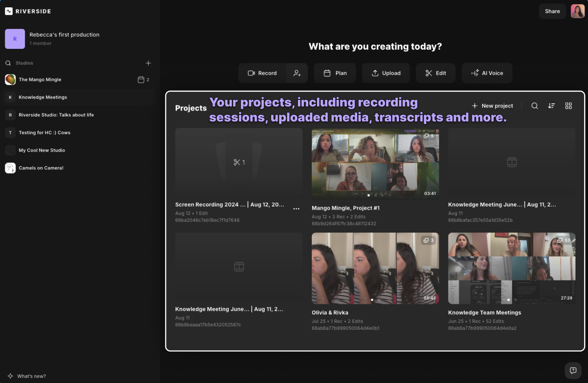This screenshot has width=588, height=383.
Task: Open the user profile avatar
Action: click(x=578, y=11)
